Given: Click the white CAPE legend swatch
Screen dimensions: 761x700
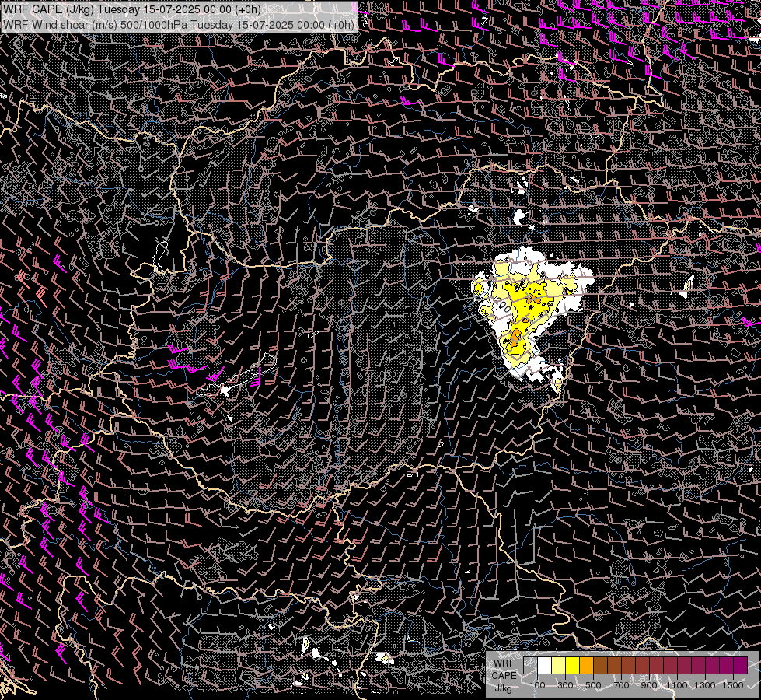Looking at the screenshot, I should [545, 665].
